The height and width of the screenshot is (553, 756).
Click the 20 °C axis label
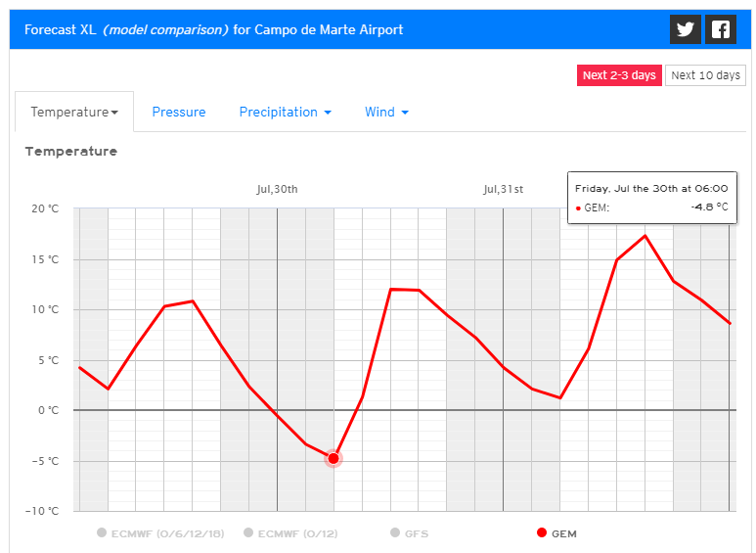tap(46, 208)
